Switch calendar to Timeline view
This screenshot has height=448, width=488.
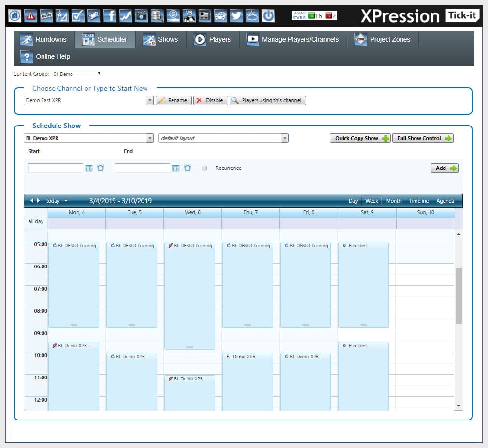[x=418, y=201]
